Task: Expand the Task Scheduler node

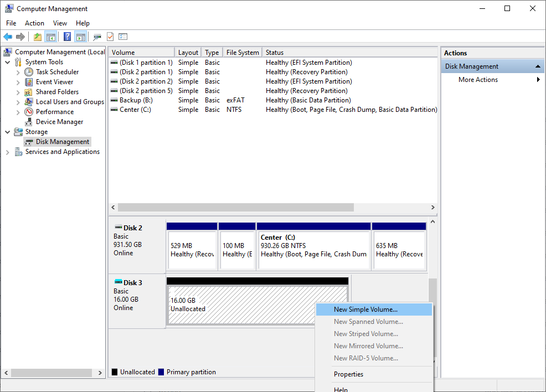Action: [18, 73]
